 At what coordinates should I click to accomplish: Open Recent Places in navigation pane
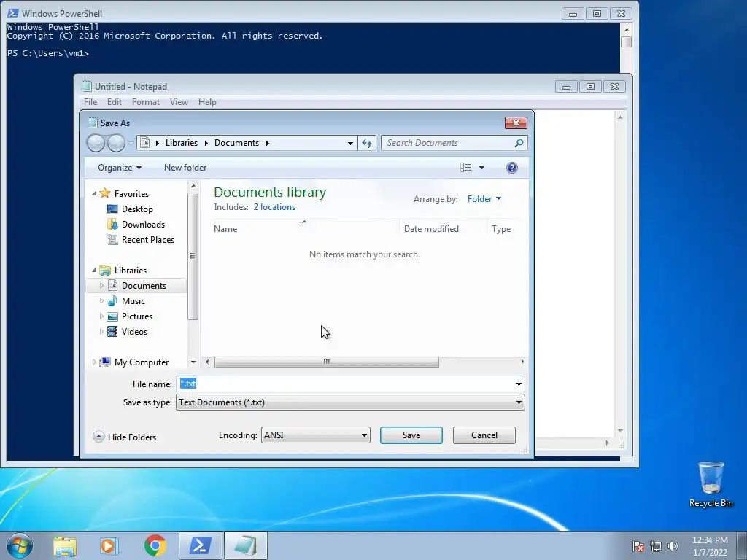click(x=147, y=239)
